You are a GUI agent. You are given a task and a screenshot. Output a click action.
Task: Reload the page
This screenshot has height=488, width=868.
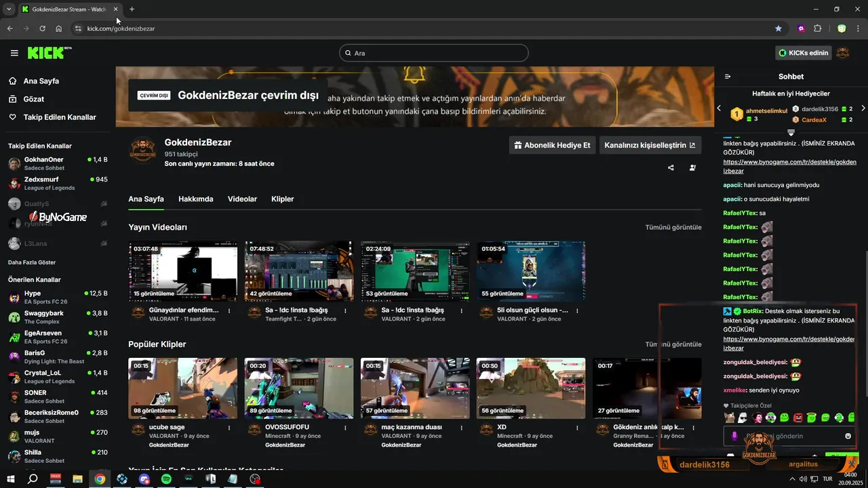tap(42, 28)
